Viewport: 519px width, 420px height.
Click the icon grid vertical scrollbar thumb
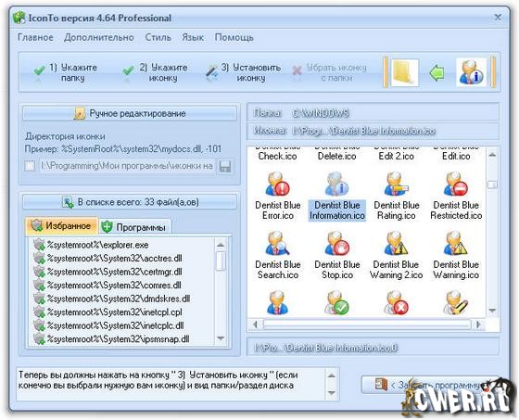point(492,185)
